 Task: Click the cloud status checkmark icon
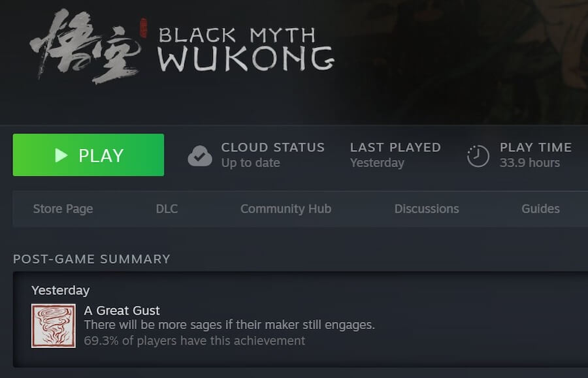(200, 156)
